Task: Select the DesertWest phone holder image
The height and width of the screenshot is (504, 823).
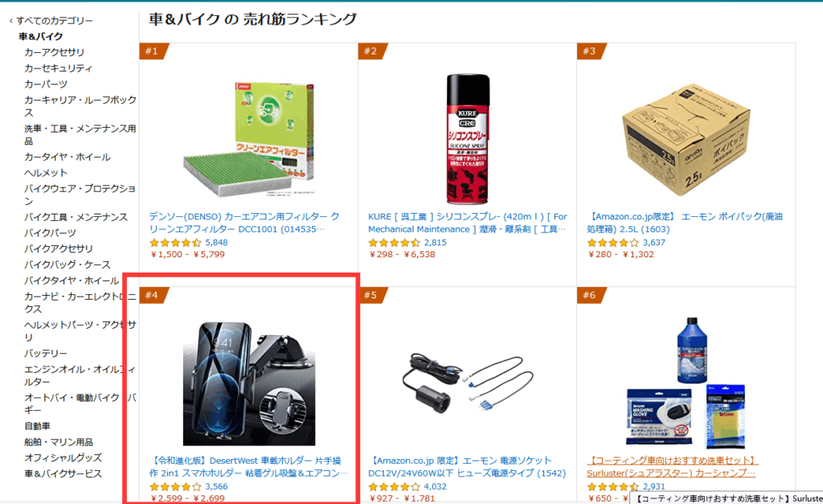Action: click(x=249, y=383)
